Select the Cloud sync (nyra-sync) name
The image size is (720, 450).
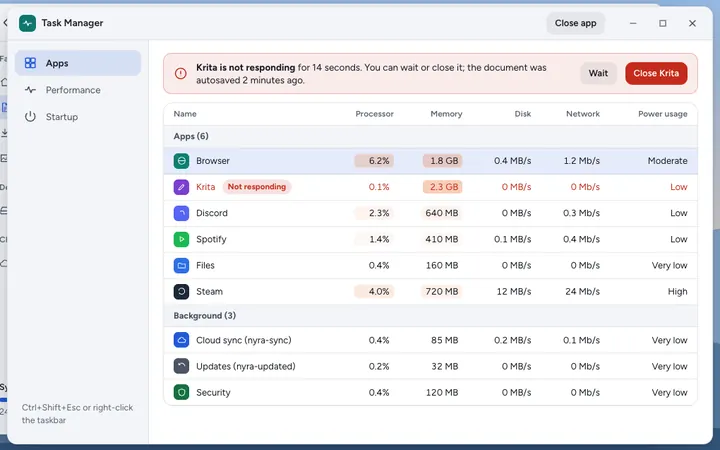(244, 340)
